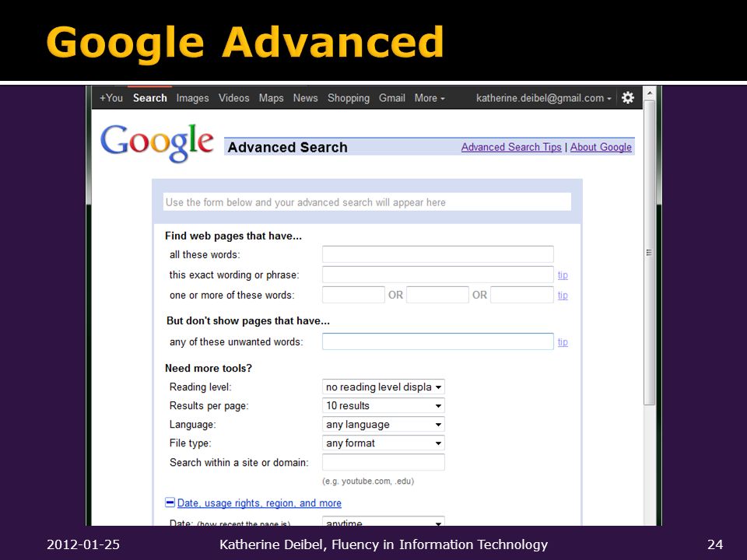
Task: Go to Videos in top bar
Action: pyautogui.click(x=234, y=98)
